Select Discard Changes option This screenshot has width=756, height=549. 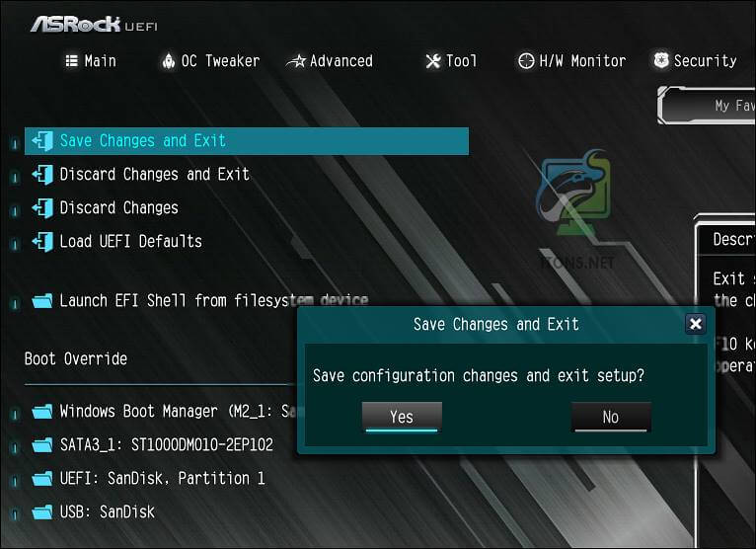pos(119,208)
